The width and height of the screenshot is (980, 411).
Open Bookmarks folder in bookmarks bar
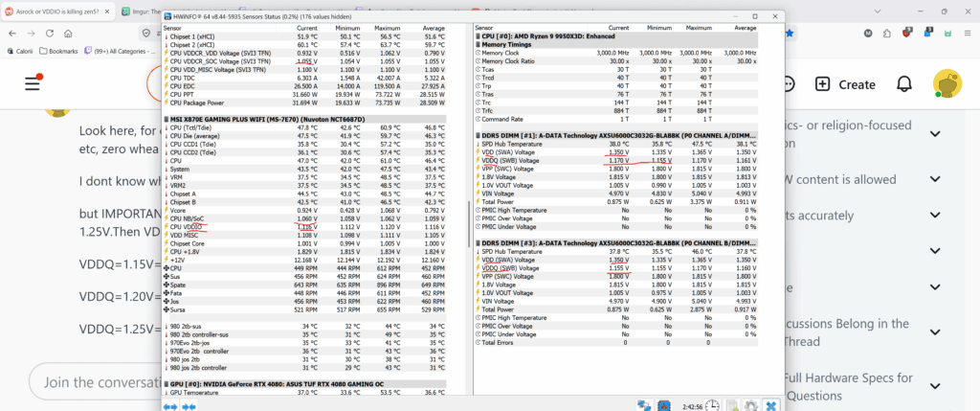point(58,52)
